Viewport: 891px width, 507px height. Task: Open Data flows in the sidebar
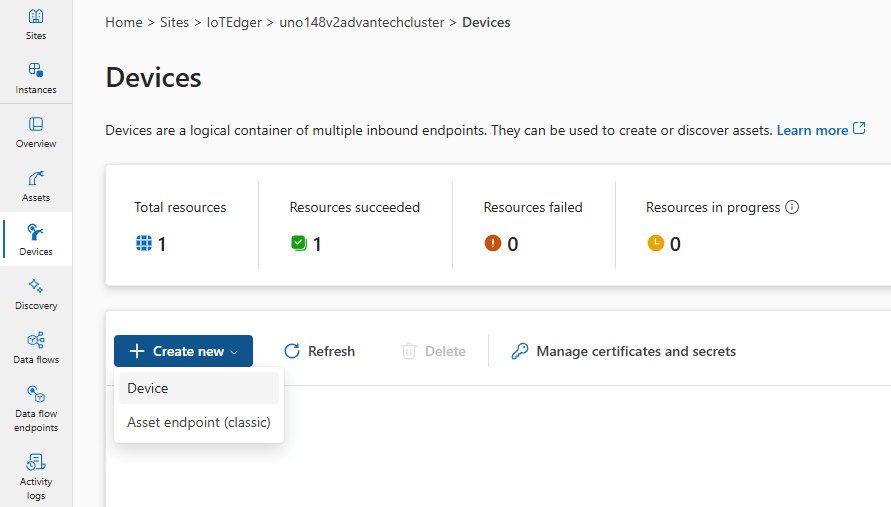pyautogui.click(x=36, y=348)
